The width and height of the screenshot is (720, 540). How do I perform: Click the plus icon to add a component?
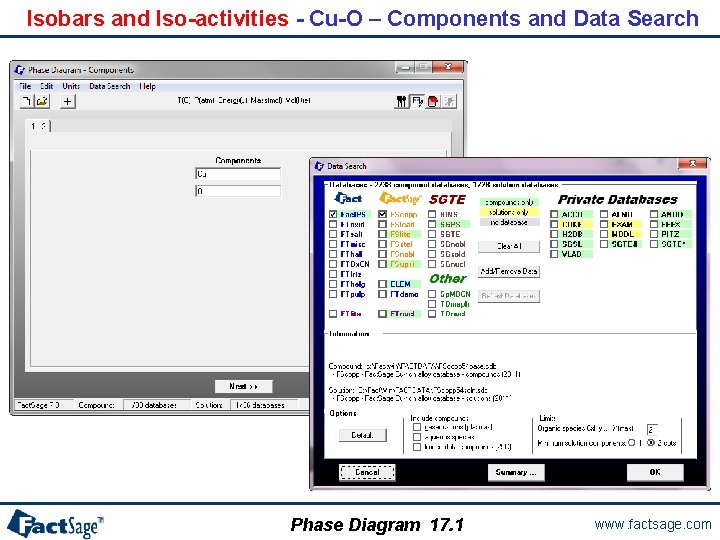[x=68, y=101]
